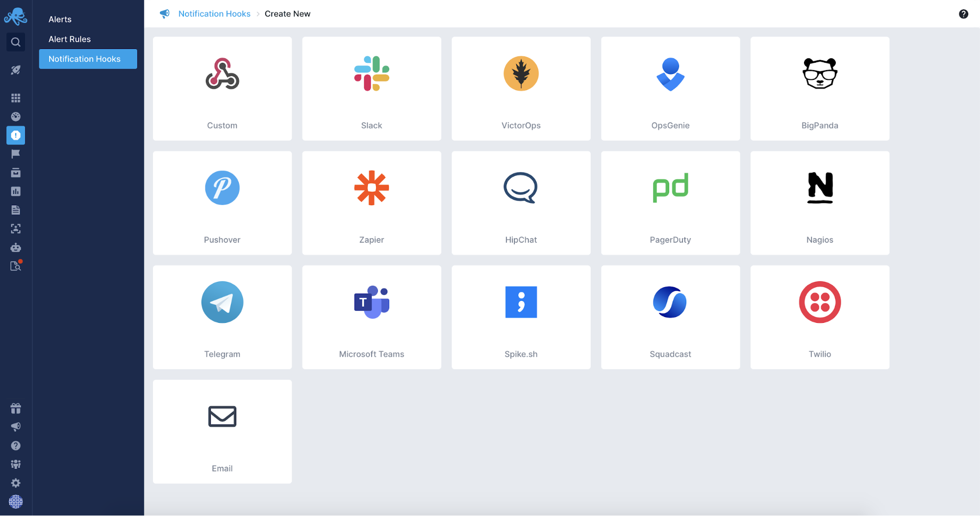980x516 pixels.
Task: Choose the Custom webhook hook card
Action: coord(222,89)
